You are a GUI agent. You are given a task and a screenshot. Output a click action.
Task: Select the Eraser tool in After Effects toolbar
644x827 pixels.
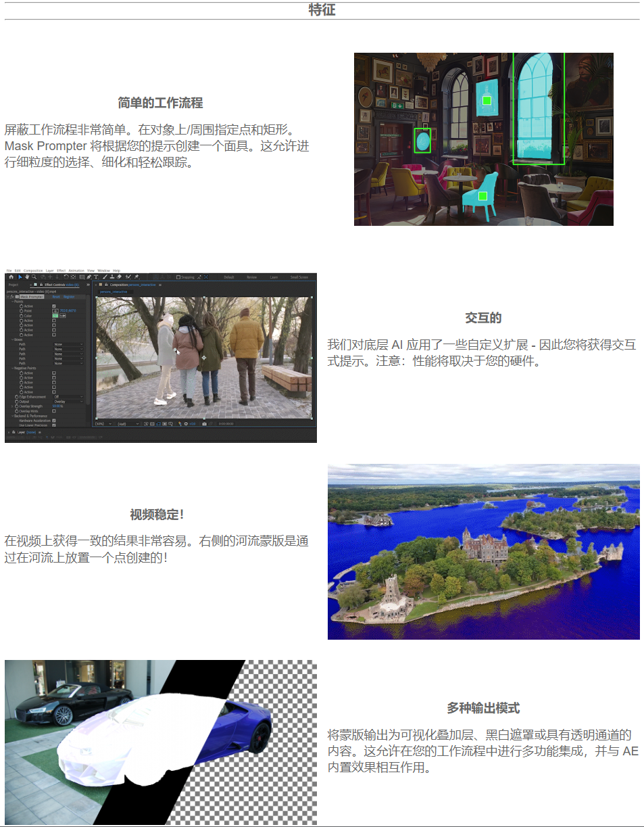pyautogui.click(x=120, y=277)
